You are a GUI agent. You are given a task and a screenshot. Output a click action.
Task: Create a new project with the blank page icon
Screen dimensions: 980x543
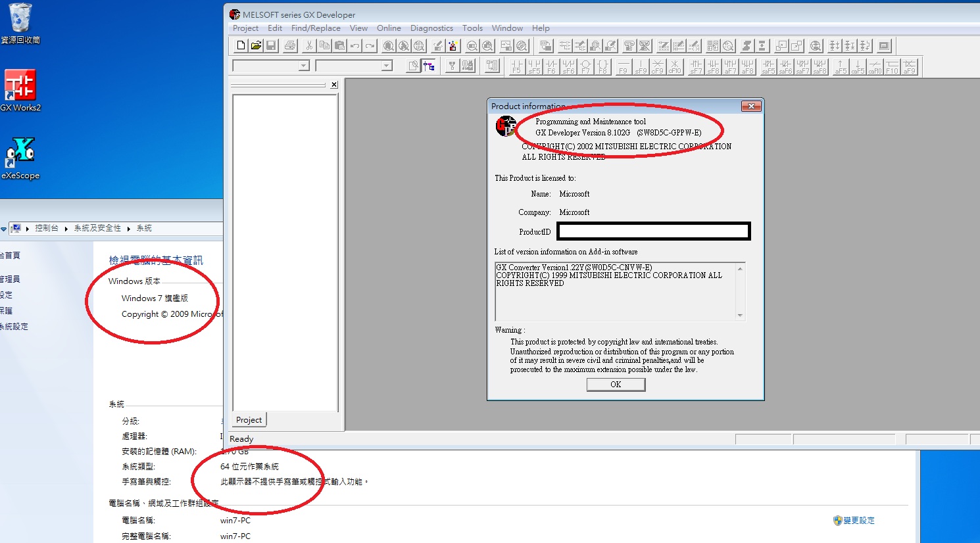[x=241, y=46]
